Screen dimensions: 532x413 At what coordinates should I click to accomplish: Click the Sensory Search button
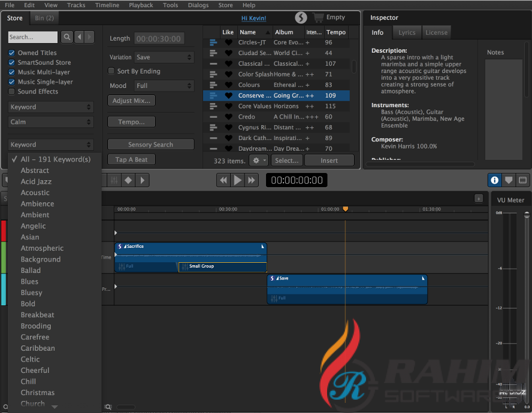pos(150,145)
